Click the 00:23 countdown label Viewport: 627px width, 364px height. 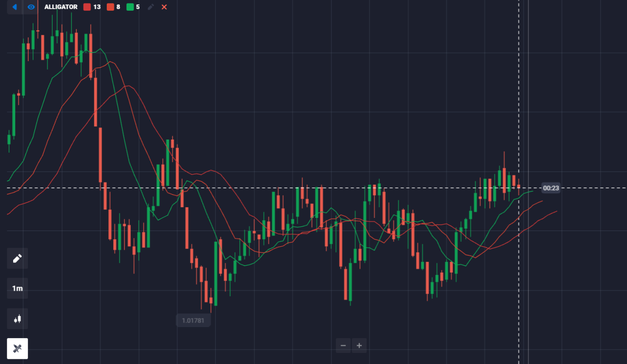click(x=551, y=188)
